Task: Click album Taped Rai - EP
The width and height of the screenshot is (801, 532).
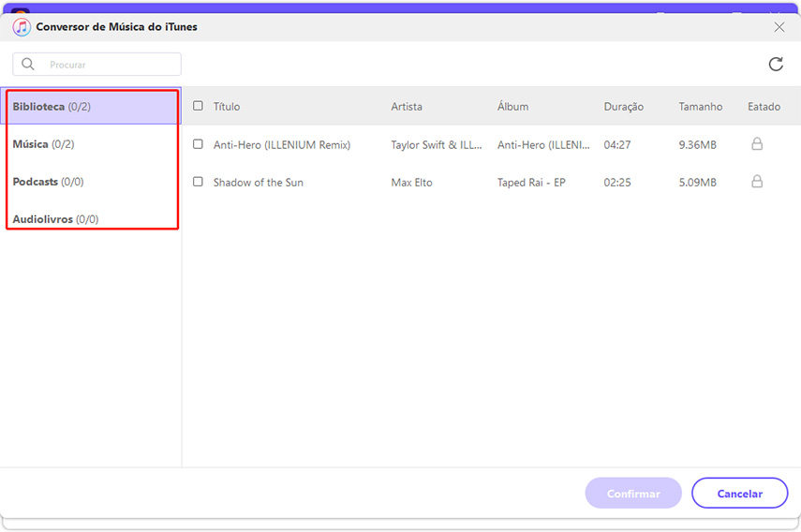Action: [x=531, y=183]
